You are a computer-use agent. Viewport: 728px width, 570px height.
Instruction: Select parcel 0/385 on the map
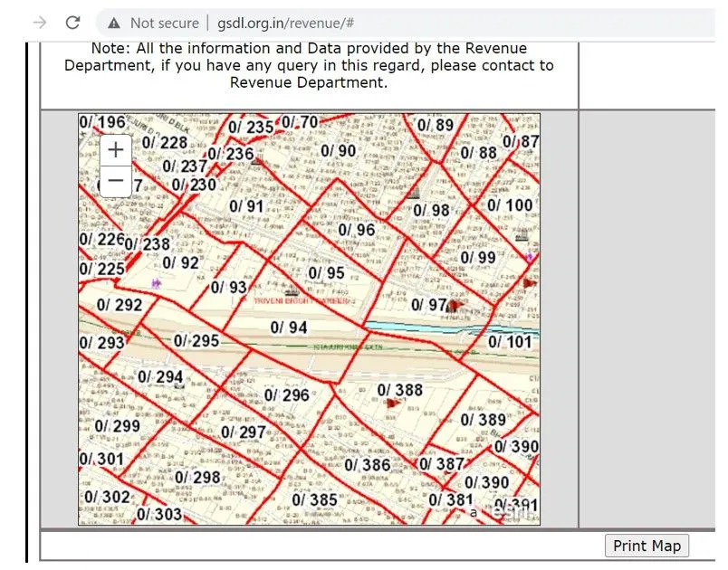tap(314, 499)
